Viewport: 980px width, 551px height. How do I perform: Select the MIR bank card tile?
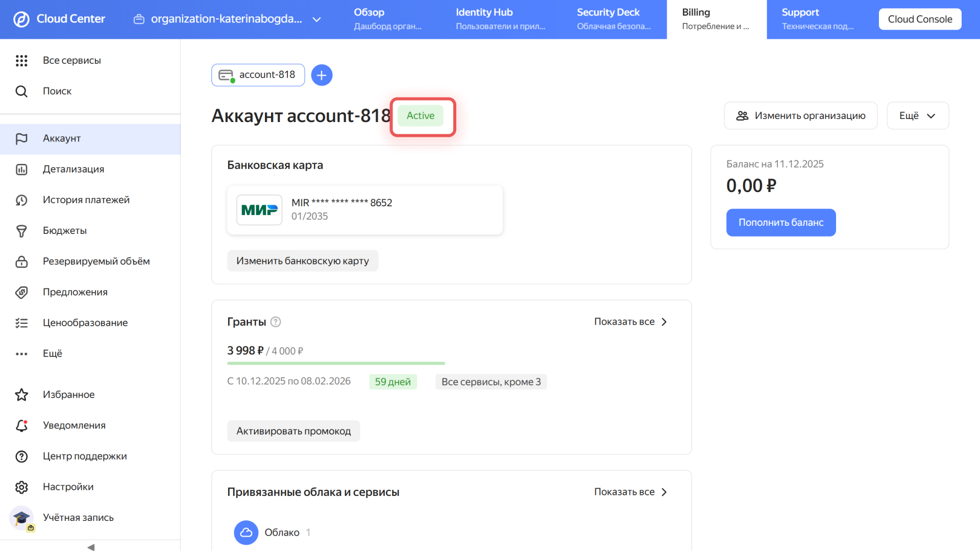tap(364, 210)
